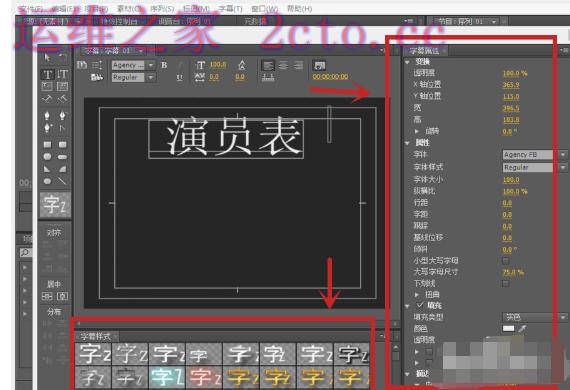Select the Wedge shape tool
This screenshot has width=570, height=390.
(x=47, y=169)
